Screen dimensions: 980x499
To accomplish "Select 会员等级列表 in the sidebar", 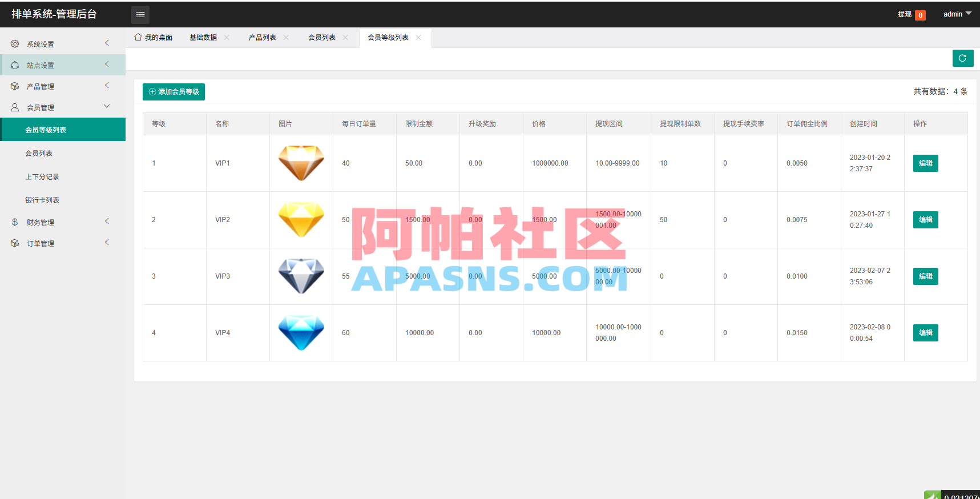I will [63, 130].
